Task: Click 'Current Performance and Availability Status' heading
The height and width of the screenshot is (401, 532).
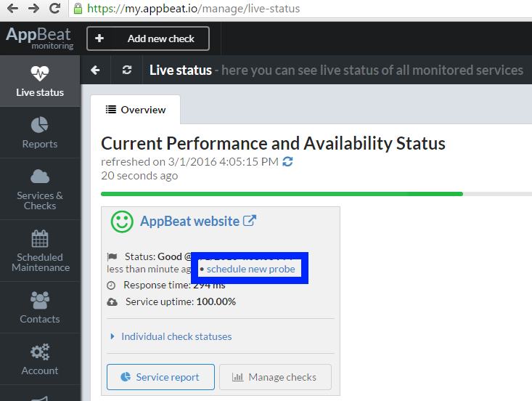Action: tap(273, 143)
